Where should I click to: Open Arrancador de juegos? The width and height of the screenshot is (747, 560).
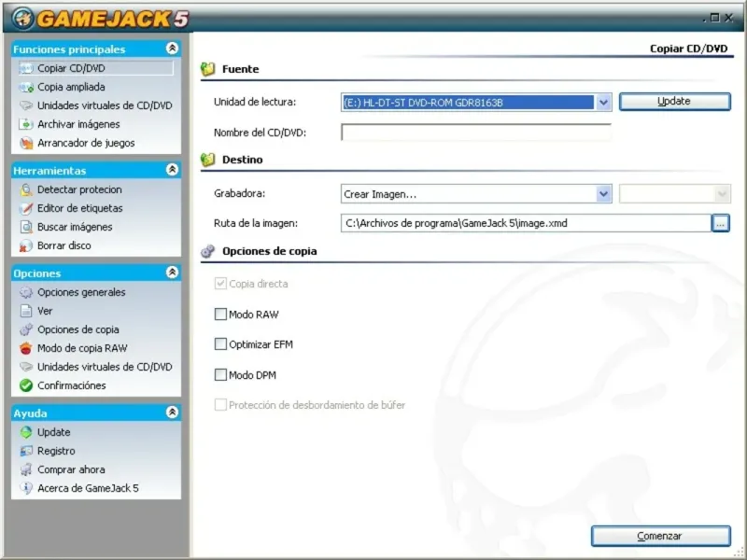point(86,143)
